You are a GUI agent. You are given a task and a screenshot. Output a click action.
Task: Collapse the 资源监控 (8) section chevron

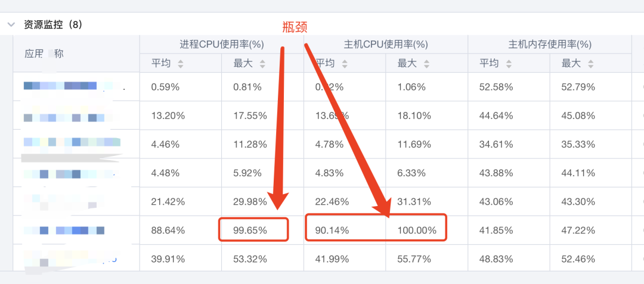coord(11,24)
